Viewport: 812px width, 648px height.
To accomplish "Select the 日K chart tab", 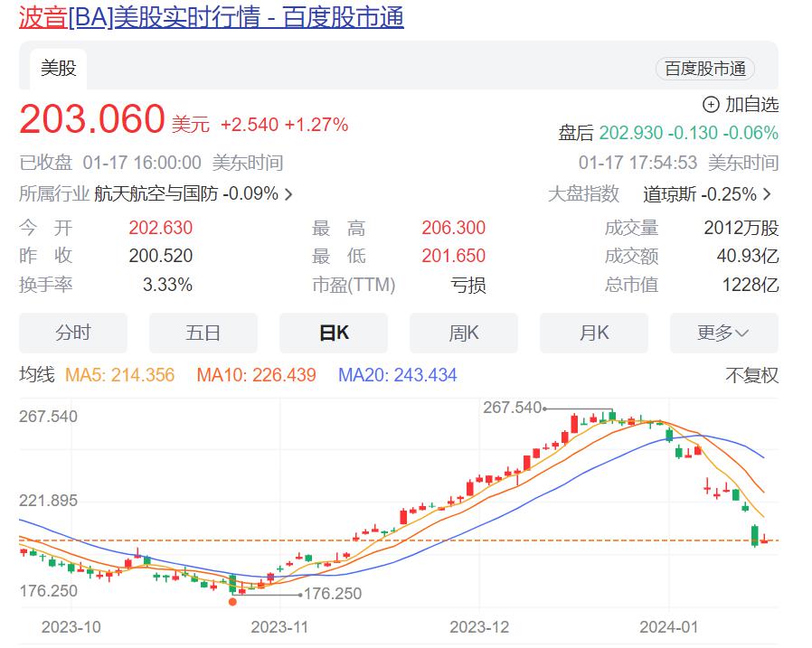I will [334, 333].
